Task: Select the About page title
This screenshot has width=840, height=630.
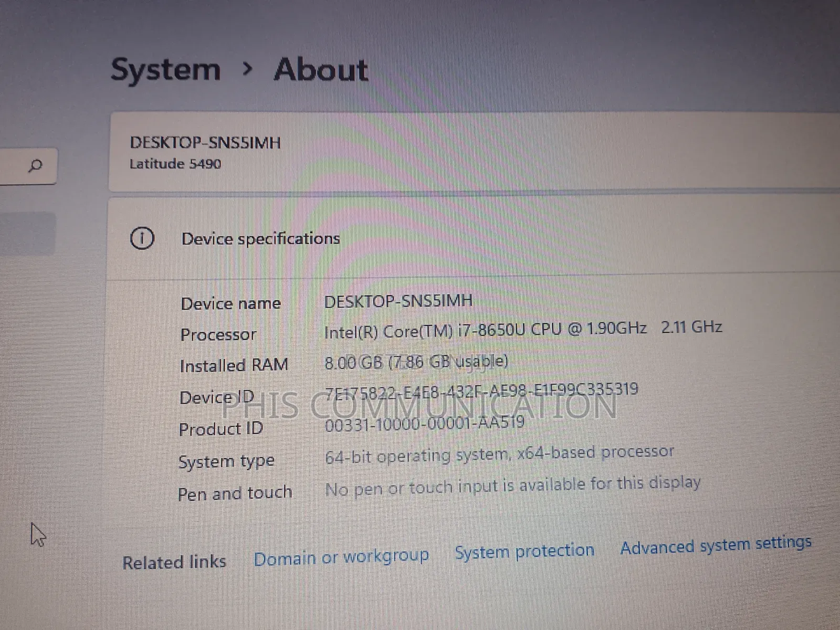Action: [321, 70]
